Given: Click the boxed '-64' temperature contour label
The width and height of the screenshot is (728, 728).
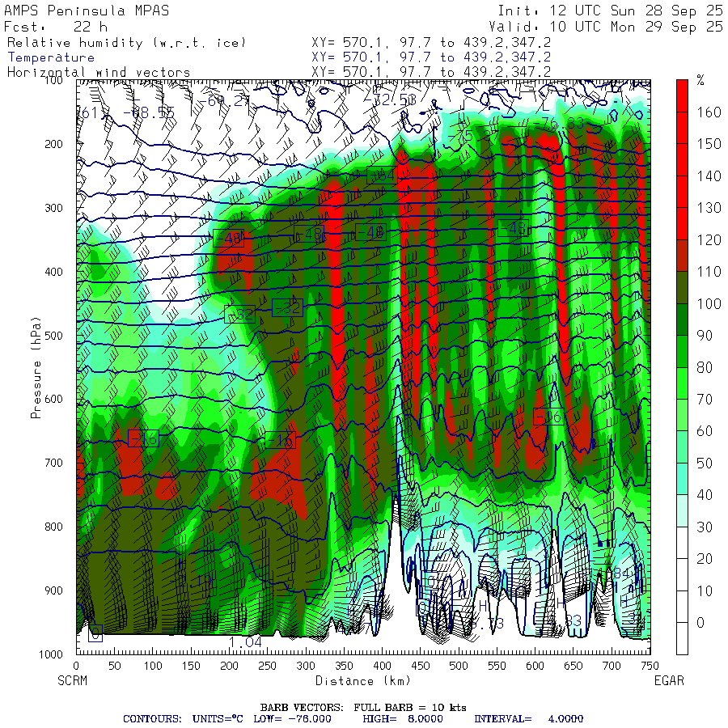Looking at the screenshot, I should click(382, 175).
